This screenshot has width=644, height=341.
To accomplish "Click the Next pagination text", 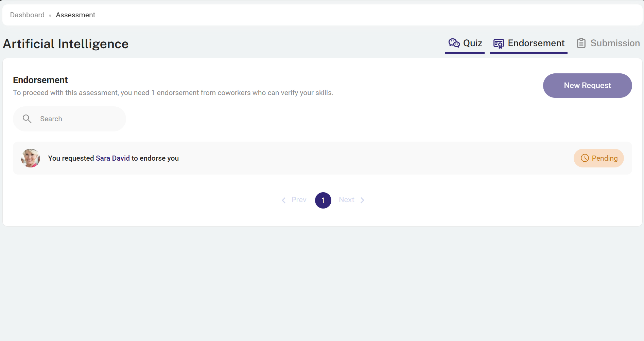I will (346, 200).
